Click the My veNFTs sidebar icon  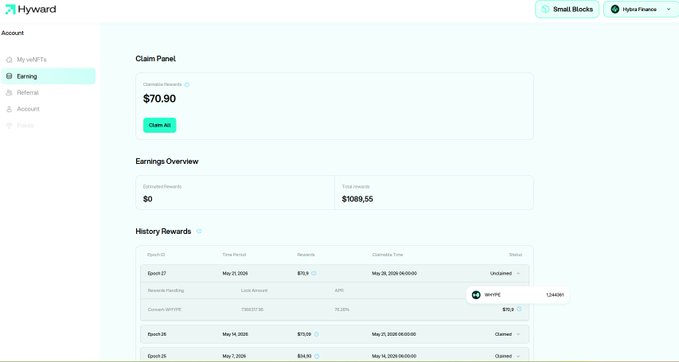point(9,60)
